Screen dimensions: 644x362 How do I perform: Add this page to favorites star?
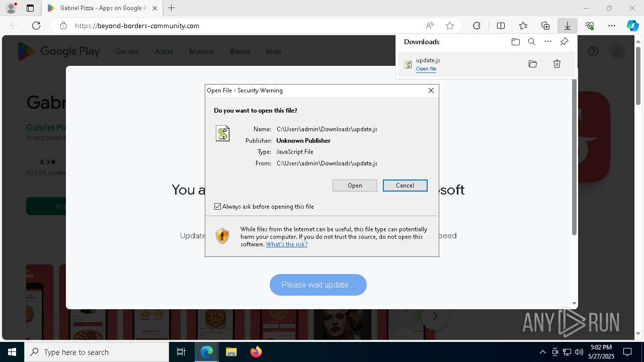point(450,26)
